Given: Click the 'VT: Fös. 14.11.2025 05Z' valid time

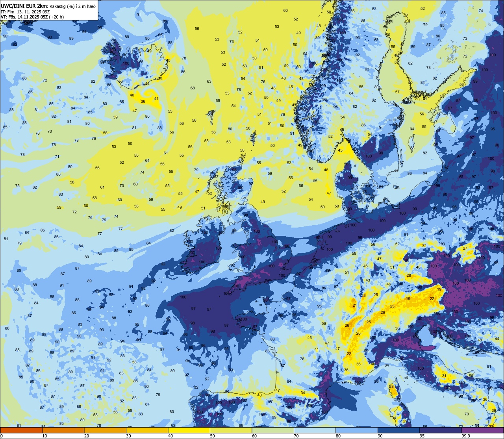Looking at the screenshot, I should [x=24, y=17].
